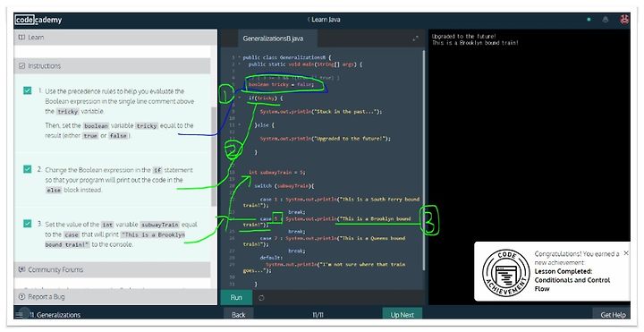
Task: Click the Code Achievement badge
Action: pos(505,273)
